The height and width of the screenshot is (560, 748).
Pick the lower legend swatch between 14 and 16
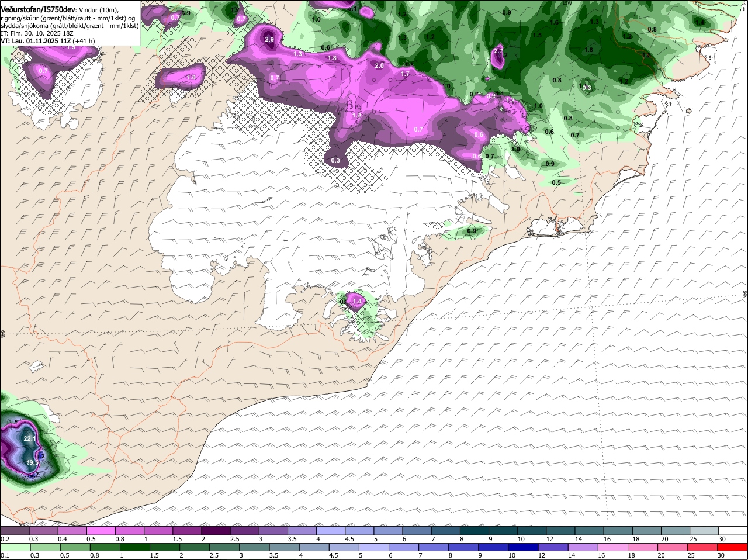[x=584, y=547]
